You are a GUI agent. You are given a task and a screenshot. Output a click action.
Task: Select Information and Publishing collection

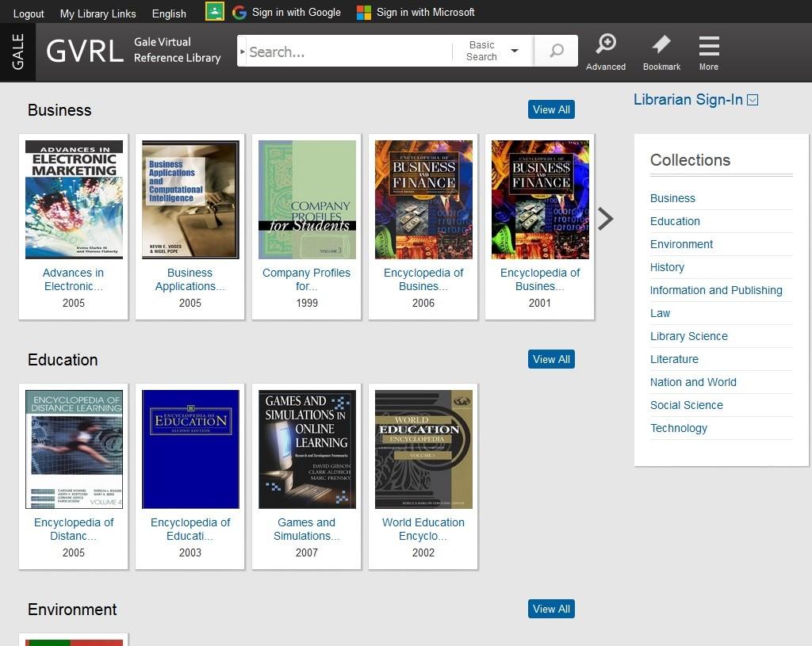[x=716, y=290]
